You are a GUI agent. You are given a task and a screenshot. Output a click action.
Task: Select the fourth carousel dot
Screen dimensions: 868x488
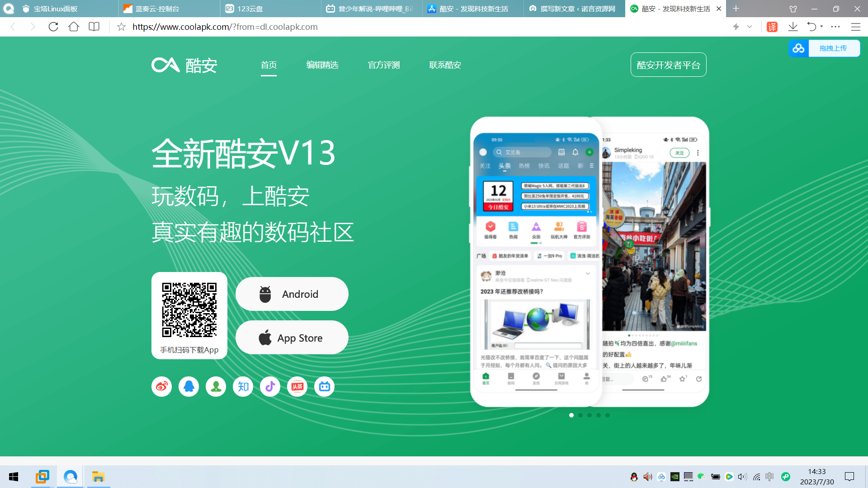(599, 415)
